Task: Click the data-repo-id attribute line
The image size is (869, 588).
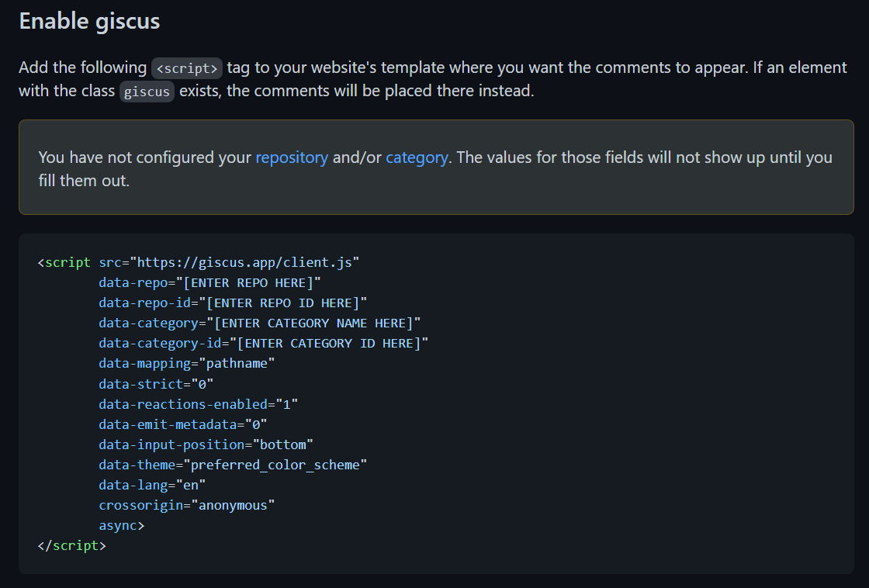Action: [x=232, y=303]
